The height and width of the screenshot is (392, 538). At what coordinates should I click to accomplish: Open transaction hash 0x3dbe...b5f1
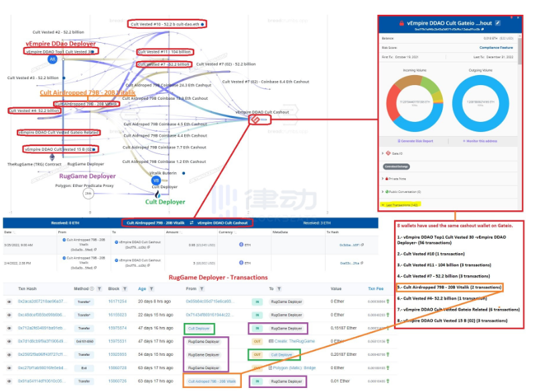(x=349, y=245)
